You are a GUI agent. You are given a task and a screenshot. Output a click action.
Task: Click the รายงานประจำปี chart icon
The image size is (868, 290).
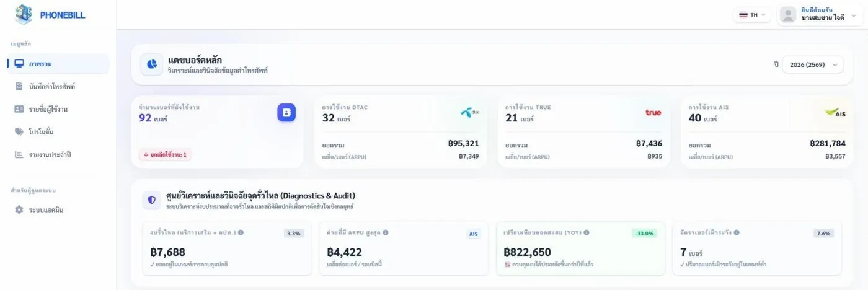point(19,154)
